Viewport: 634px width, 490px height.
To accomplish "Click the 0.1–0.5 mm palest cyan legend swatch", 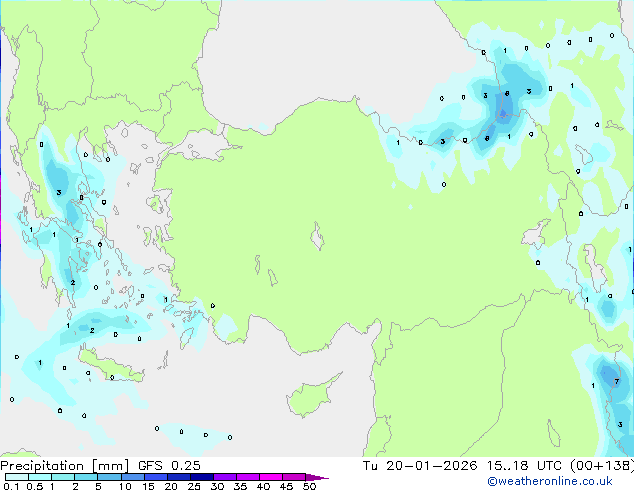I will 17,477.
